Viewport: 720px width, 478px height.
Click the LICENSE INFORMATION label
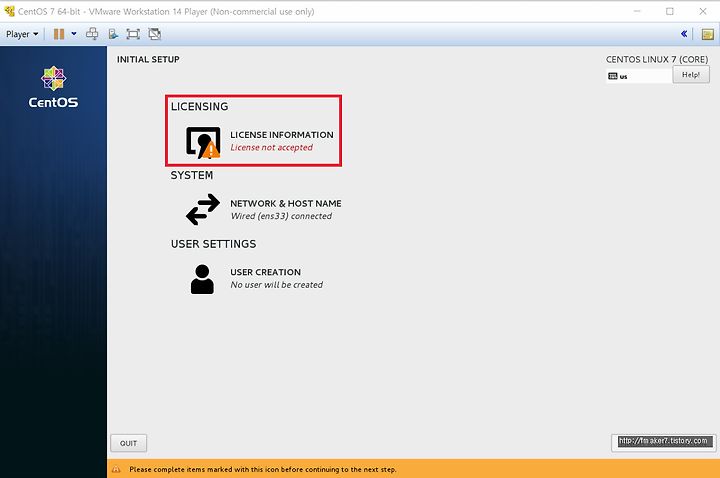coord(282,135)
